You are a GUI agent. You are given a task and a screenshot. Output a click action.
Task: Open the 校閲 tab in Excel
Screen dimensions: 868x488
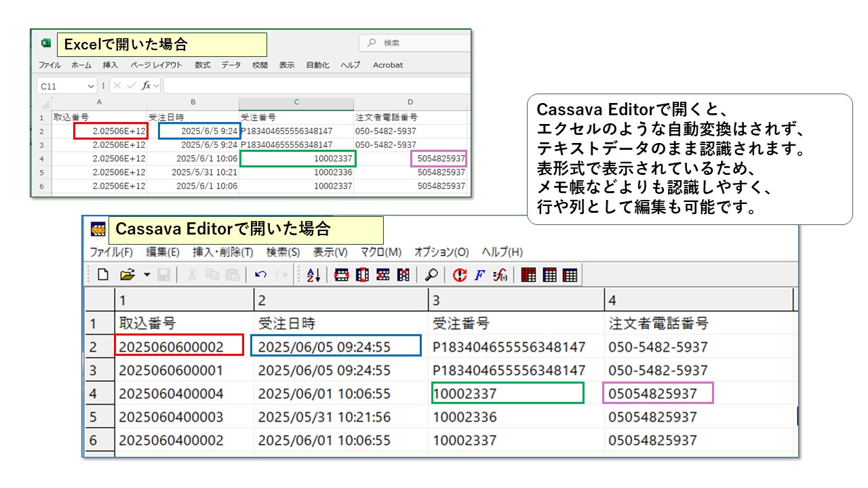coord(260,65)
